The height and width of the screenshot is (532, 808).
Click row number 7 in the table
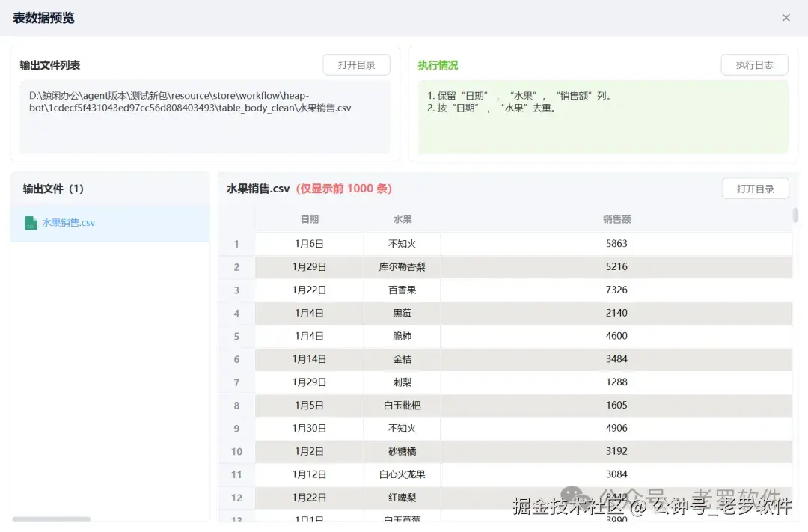[236, 382]
